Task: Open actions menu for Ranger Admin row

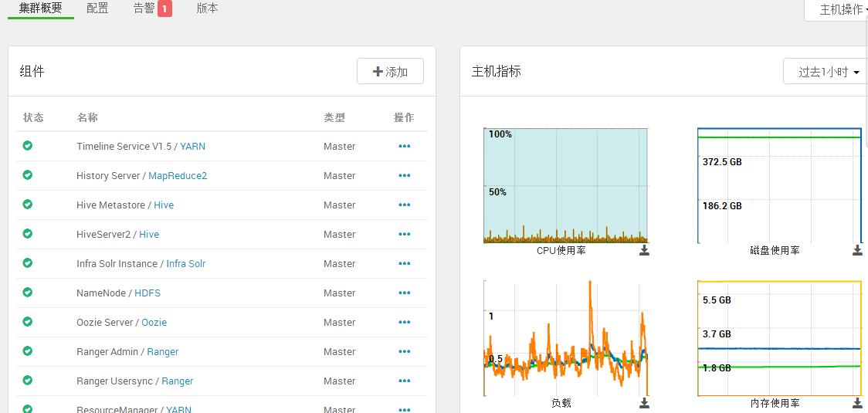Action: (x=404, y=351)
